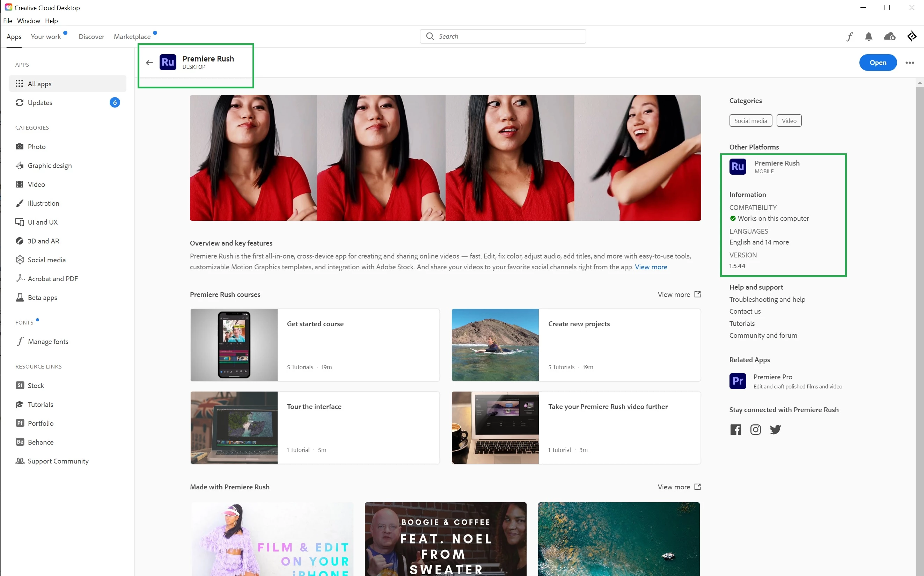Image resolution: width=924 pixels, height=576 pixels.
Task: Open the notifications bell
Action: (868, 37)
